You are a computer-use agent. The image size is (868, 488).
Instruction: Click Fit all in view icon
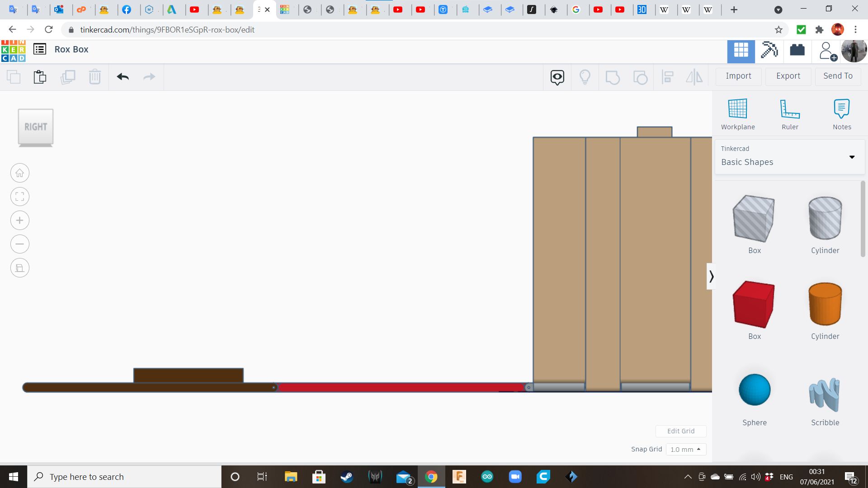pyautogui.click(x=20, y=197)
